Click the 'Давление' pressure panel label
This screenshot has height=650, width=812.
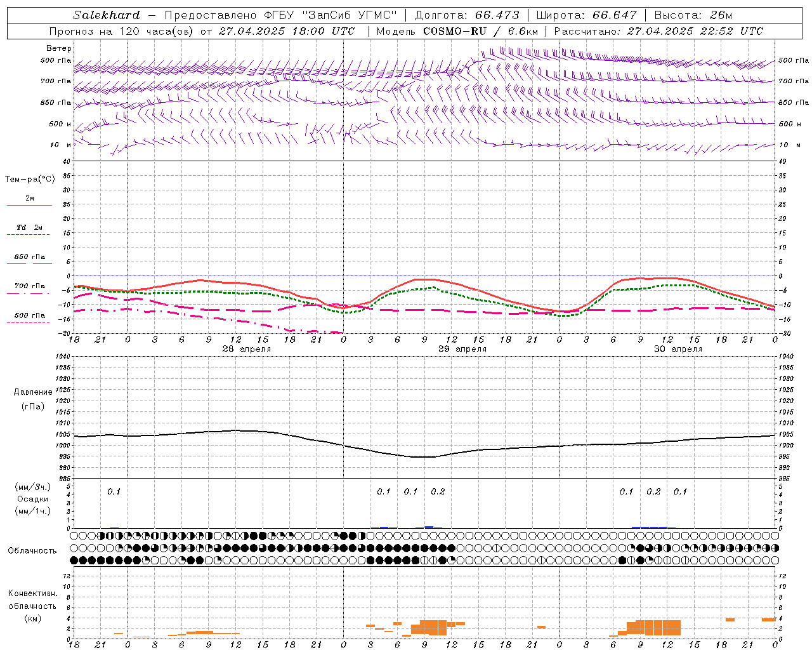click(33, 392)
